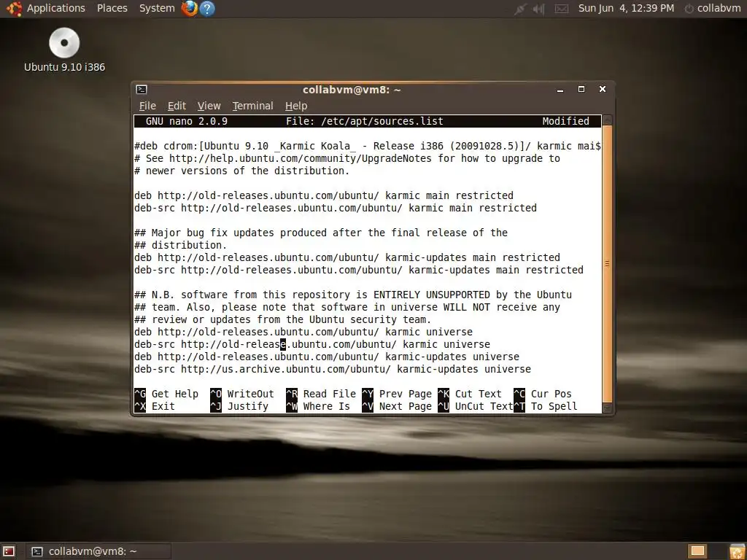The width and height of the screenshot is (747, 560).
Task: Open the Applications menu
Action: (x=55, y=8)
